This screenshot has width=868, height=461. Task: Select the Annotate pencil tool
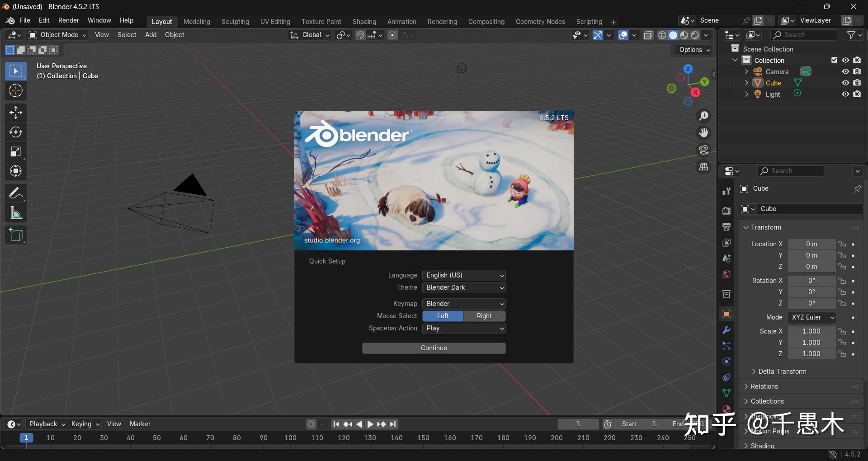[x=16, y=193]
